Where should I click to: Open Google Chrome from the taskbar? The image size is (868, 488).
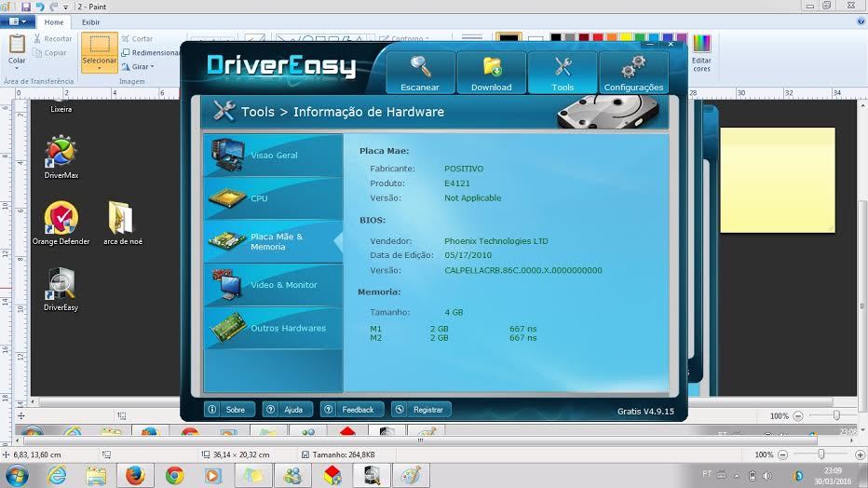(x=174, y=475)
